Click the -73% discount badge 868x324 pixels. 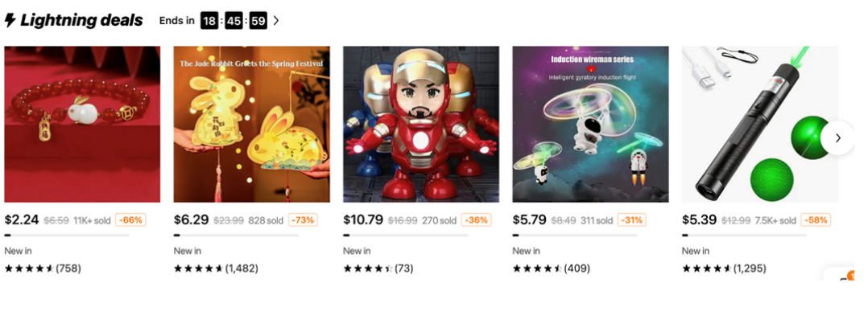[303, 220]
